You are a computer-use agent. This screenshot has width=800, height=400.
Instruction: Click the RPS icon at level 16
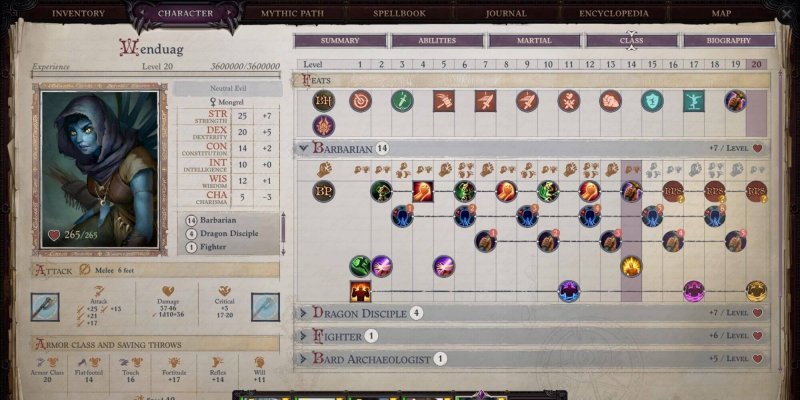tap(673, 191)
